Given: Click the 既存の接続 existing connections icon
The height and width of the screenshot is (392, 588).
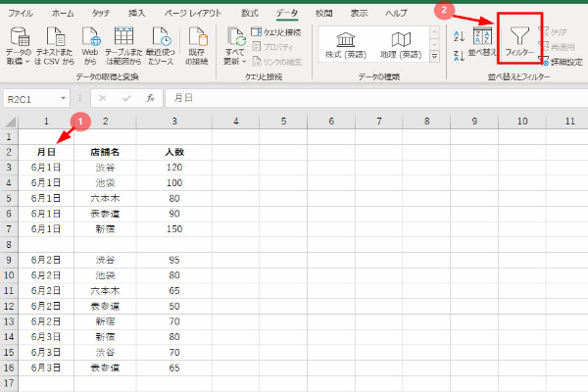Looking at the screenshot, I should (196, 44).
